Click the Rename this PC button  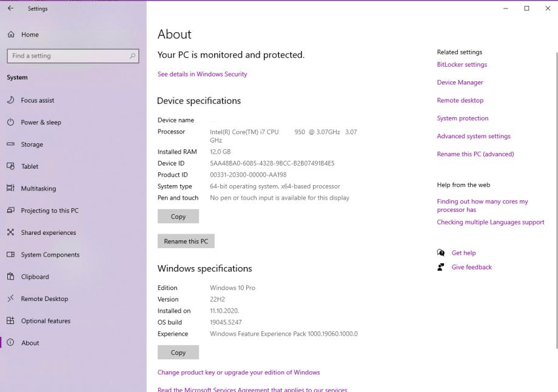click(x=186, y=242)
